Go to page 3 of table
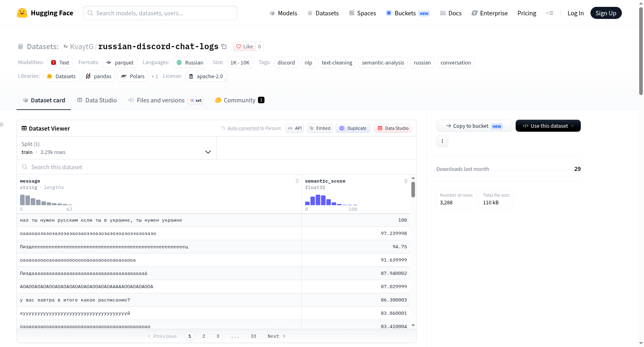Viewport: 644px width, 347px height. pos(218,336)
